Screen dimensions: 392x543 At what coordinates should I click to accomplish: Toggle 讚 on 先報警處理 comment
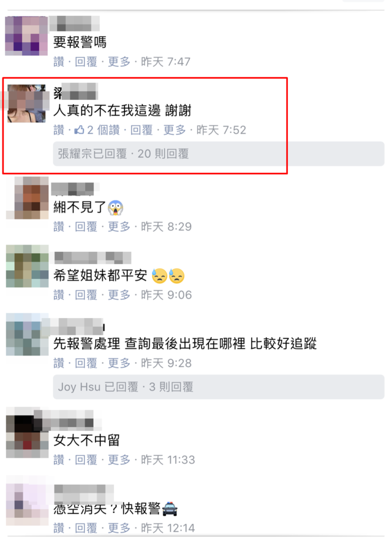tap(59, 363)
